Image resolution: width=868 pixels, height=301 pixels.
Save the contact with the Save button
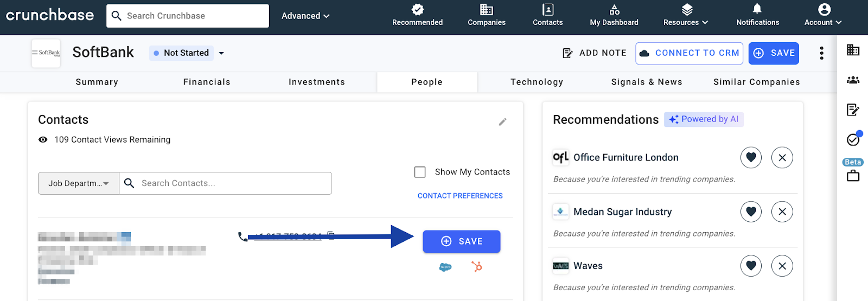tap(462, 241)
